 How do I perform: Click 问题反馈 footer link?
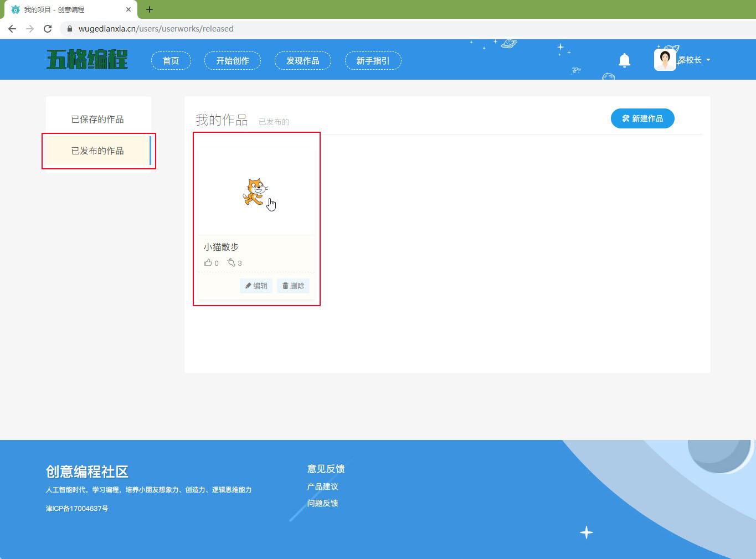(323, 503)
